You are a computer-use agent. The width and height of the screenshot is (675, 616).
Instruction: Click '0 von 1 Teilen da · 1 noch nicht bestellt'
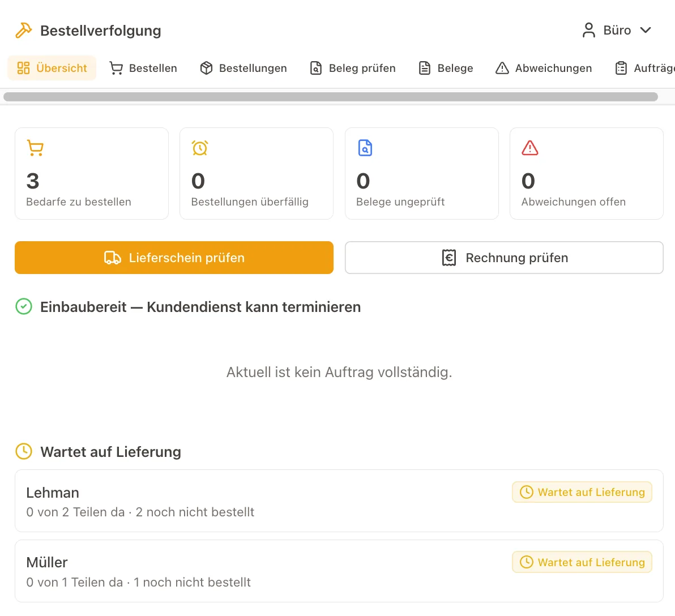pyautogui.click(x=138, y=583)
